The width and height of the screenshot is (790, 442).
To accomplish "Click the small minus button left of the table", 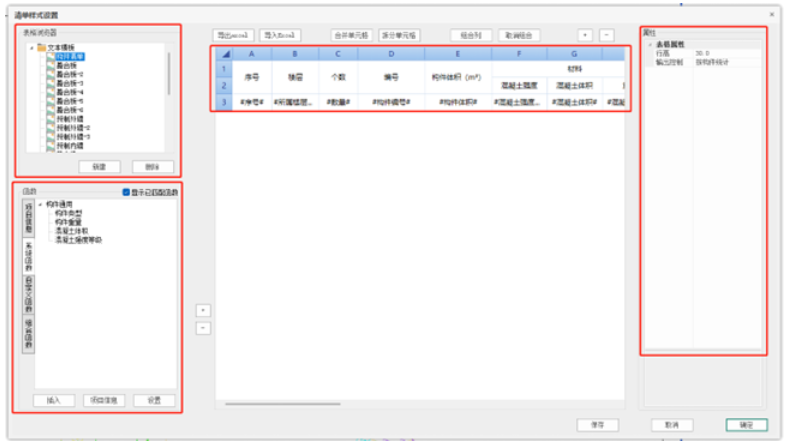I will 203,328.
